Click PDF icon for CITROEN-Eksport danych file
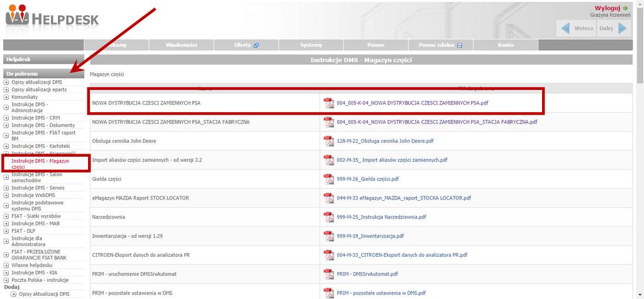Screen dimensions: 644x299 point(329,255)
